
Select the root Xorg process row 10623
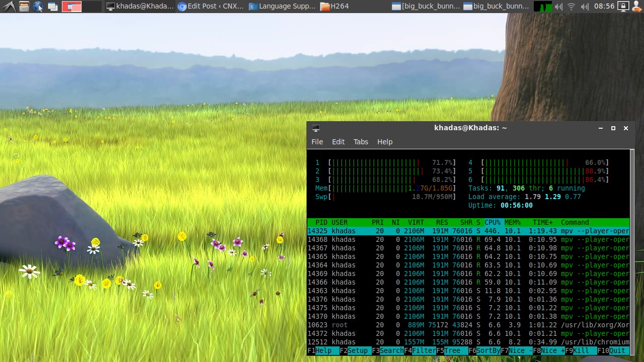coord(468,325)
